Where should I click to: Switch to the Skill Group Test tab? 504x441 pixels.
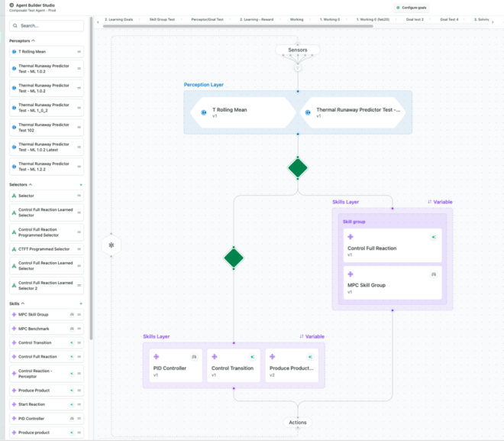161,19
